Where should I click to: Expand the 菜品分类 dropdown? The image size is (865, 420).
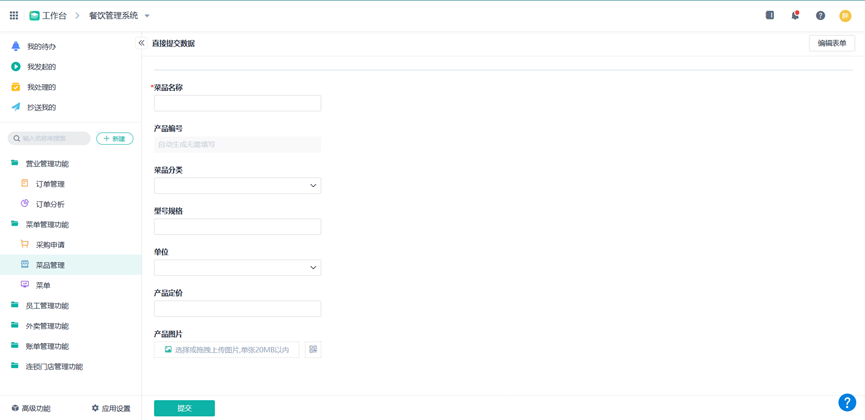coord(237,185)
